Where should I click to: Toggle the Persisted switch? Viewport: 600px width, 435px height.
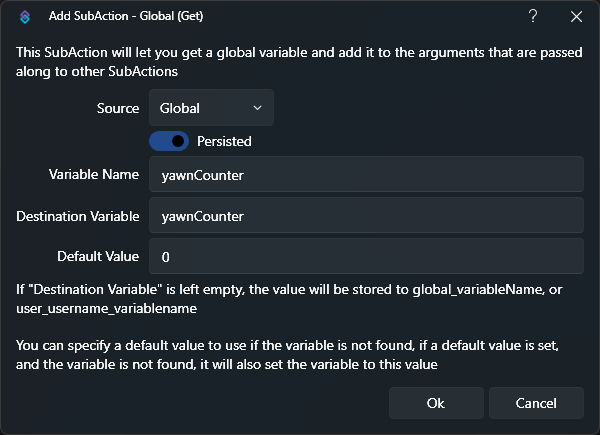click(x=169, y=141)
